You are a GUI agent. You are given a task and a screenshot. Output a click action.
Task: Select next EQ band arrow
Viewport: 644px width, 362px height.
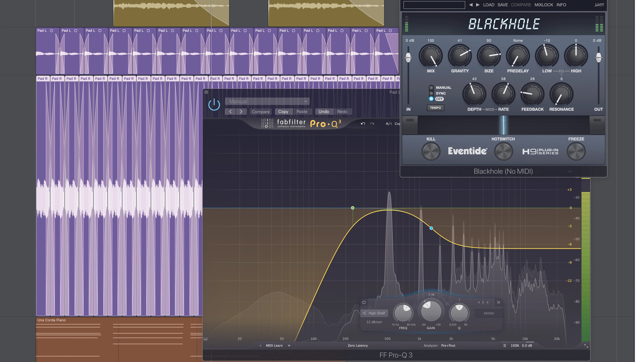tap(487, 302)
